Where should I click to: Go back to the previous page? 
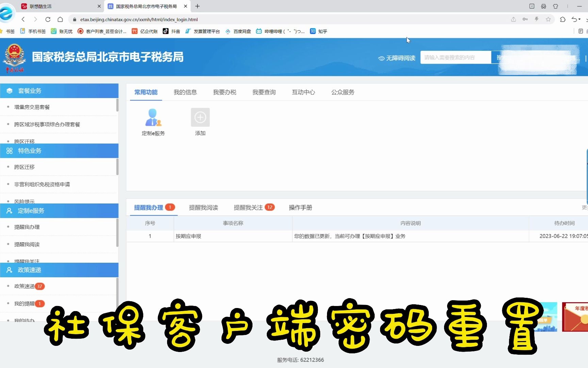(23, 19)
